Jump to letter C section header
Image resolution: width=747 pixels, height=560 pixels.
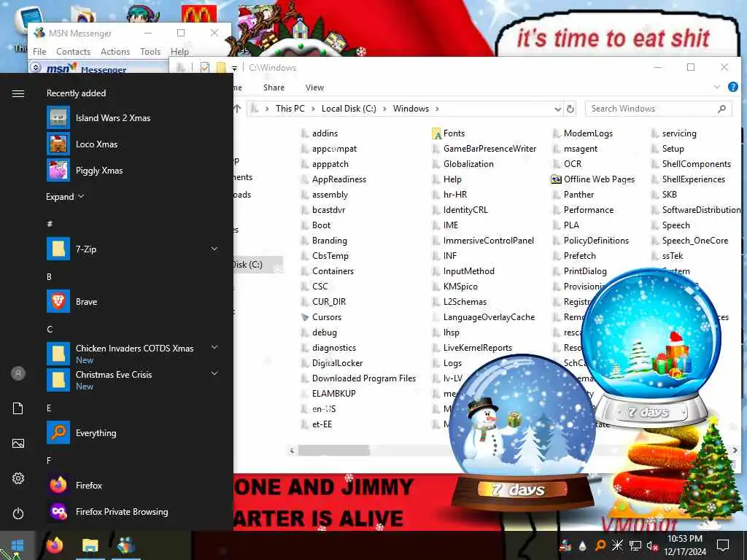[x=50, y=329]
